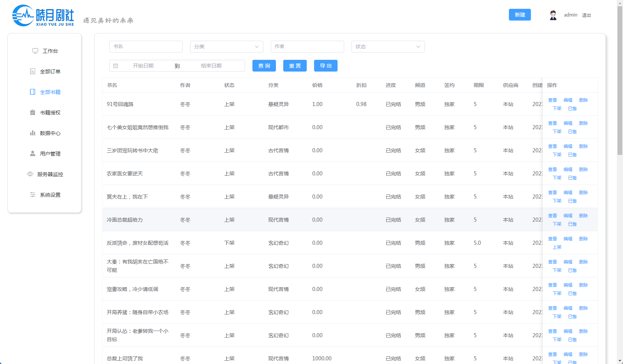623x364 pixels.
Task: Click the 价格 column header
Action: tap(317, 85)
